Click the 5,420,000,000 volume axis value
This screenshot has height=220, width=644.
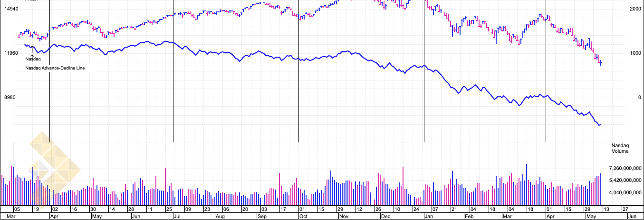(x=625, y=181)
